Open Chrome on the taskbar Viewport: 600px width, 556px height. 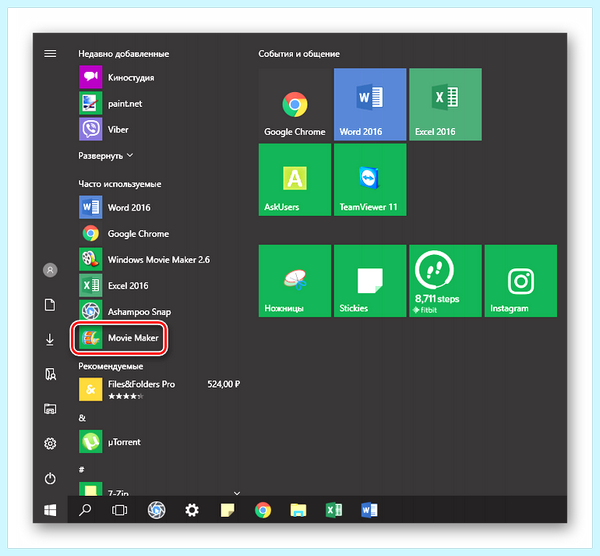pos(263,510)
